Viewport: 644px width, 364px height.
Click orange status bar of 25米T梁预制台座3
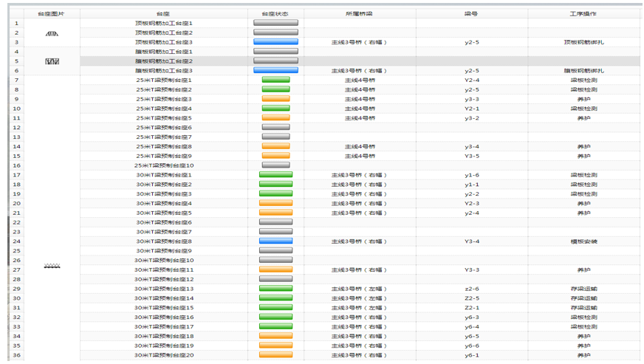pos(275,99)
